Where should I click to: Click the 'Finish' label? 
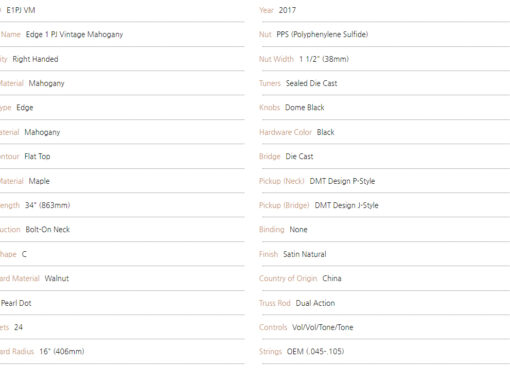point(268,254)
